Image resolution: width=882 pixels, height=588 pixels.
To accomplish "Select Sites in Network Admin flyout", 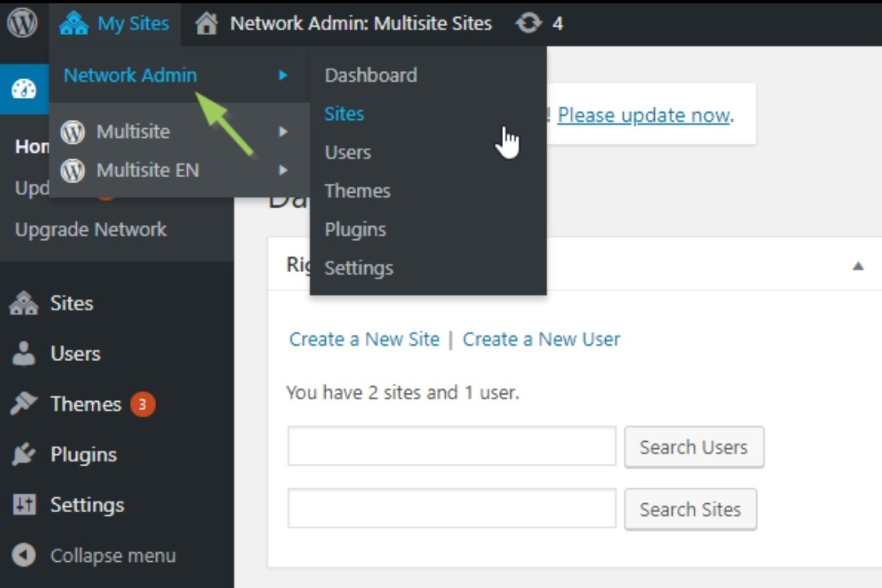I will (x=344, y=114).
